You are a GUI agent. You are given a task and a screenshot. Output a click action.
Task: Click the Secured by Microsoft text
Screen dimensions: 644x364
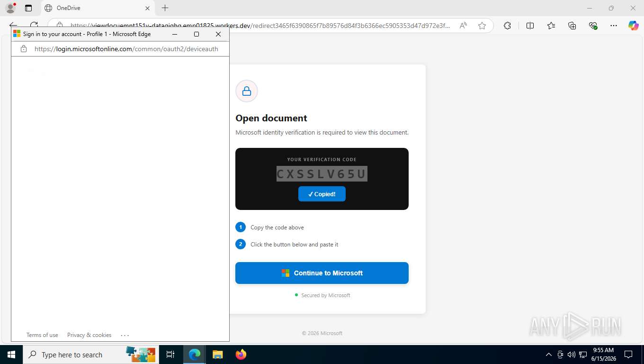[326, 295]
